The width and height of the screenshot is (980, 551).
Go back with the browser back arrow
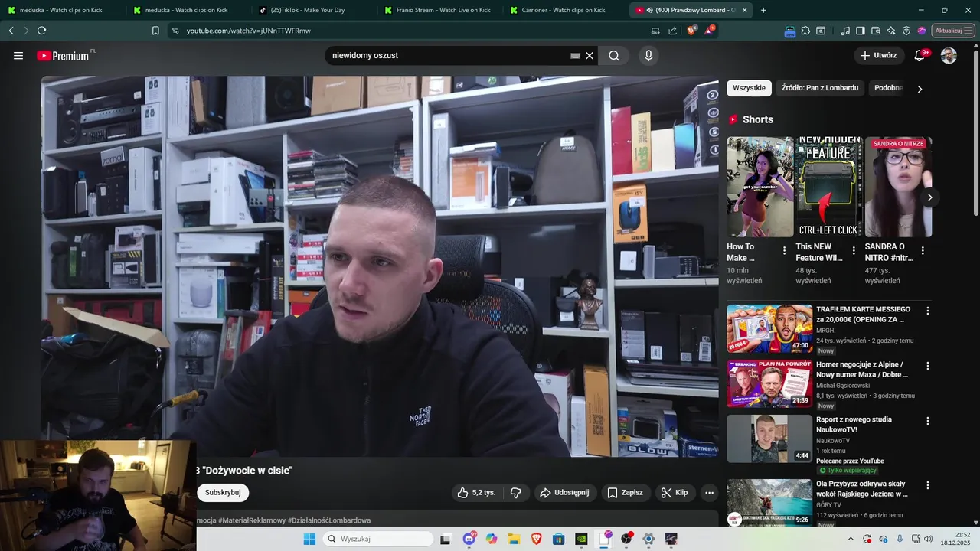point(11,31)
